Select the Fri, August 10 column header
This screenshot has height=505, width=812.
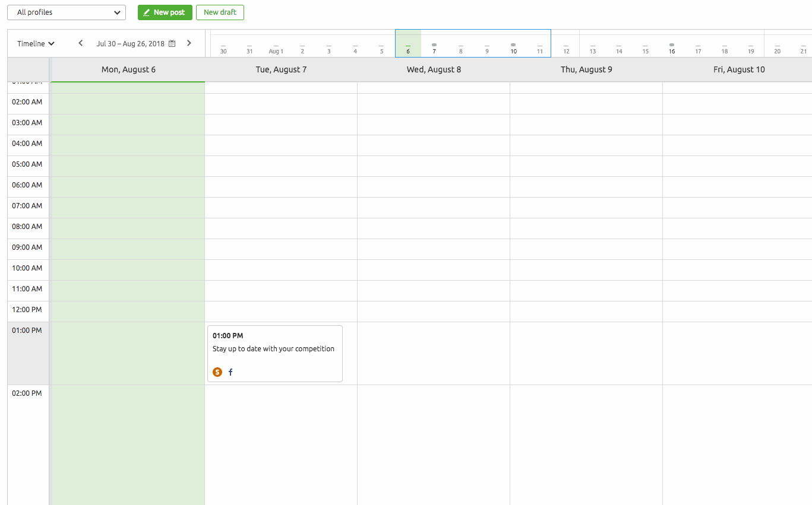coord(739,69)
